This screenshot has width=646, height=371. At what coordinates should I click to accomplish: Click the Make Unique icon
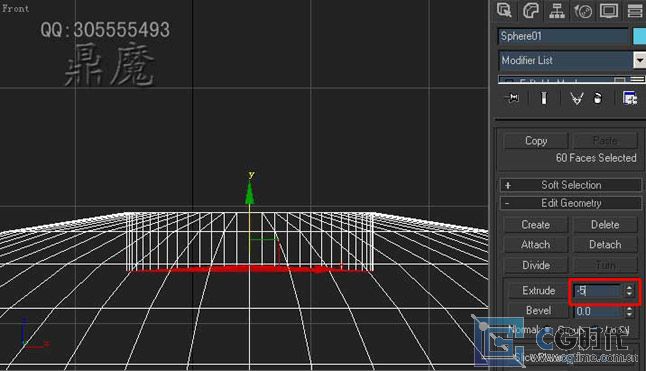tap(576, 98)
